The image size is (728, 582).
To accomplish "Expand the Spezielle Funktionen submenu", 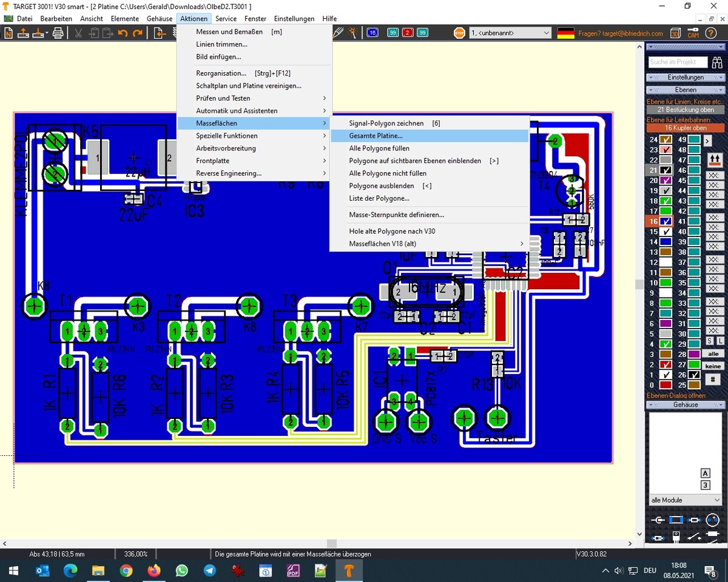I will click(254, 136).
